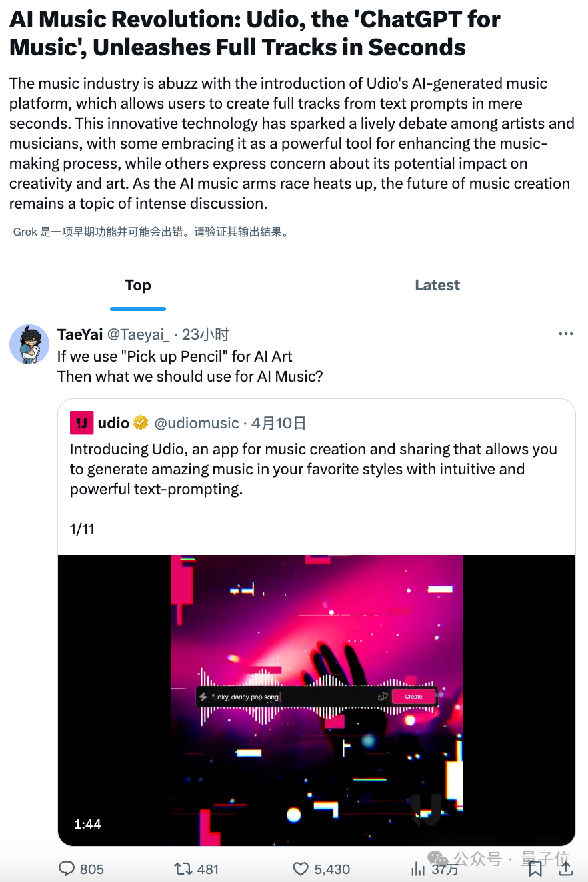Play the Udio video thumbnail

tap(317, 700)
